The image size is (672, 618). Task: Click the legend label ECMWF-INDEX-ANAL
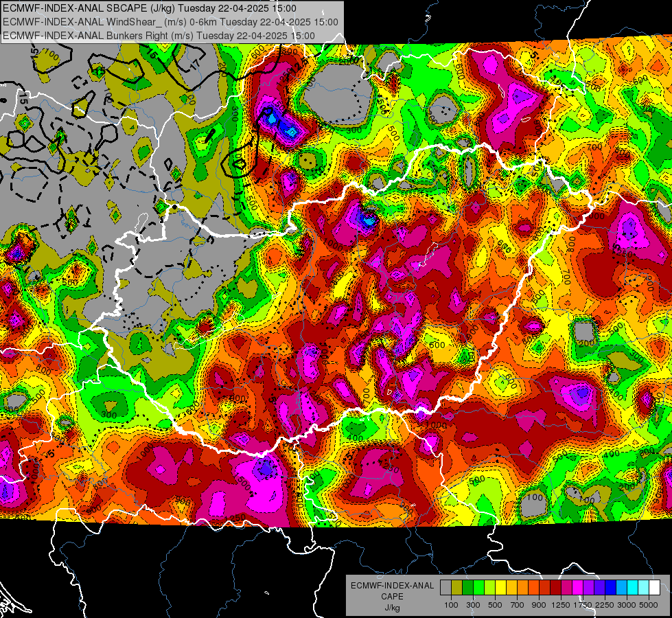coord(392,586)
